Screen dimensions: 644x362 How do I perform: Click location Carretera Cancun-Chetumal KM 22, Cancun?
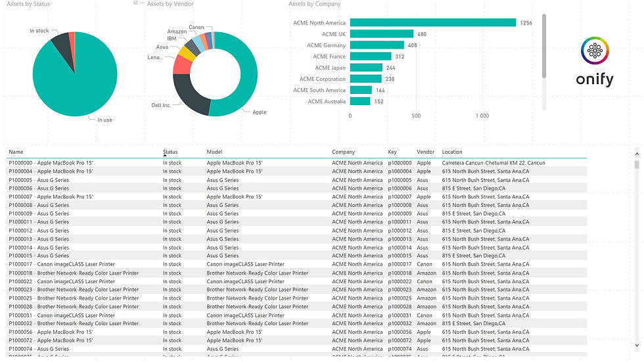tap(494, 163)
